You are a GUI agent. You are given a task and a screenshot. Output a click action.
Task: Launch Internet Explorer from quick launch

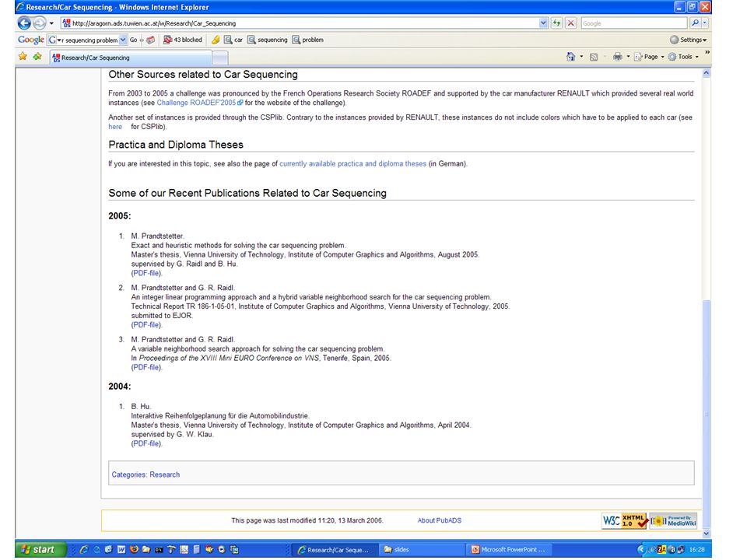(84, 550)
